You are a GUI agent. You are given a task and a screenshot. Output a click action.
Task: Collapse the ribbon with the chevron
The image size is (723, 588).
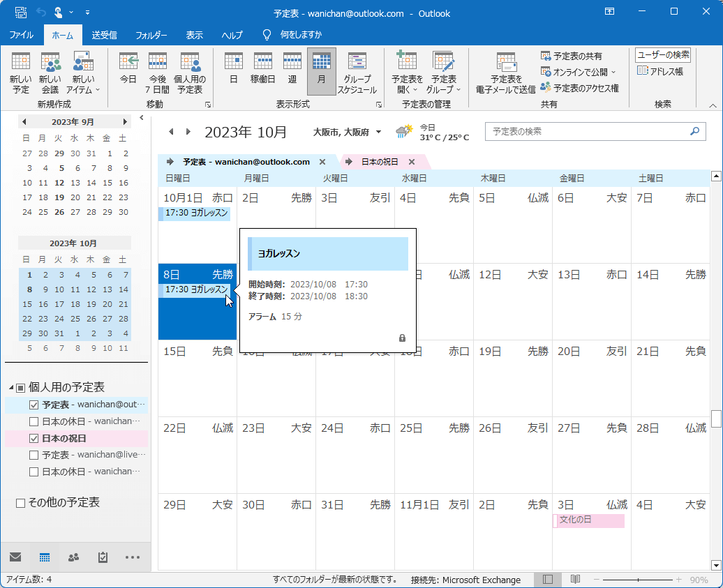pyautogui.click(x=713, y=105)
